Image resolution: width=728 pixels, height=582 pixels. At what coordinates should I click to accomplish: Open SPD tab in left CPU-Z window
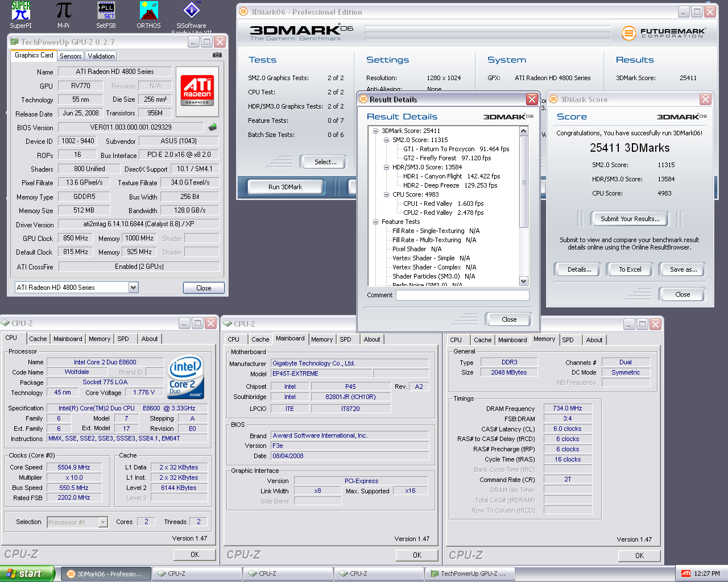point(123,339)
